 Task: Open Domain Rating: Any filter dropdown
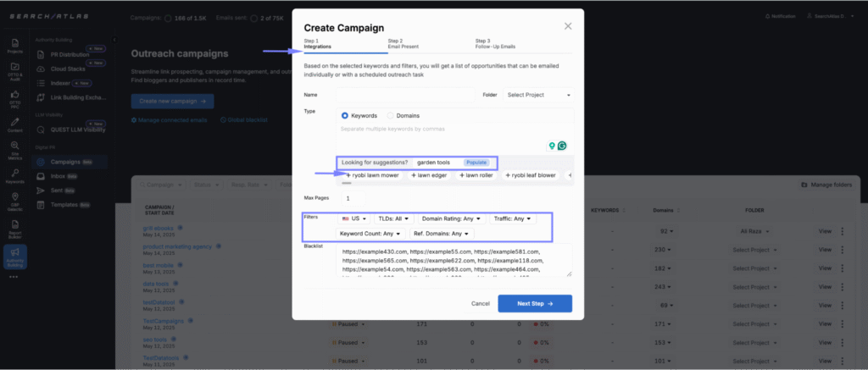(x=453, y=219)
